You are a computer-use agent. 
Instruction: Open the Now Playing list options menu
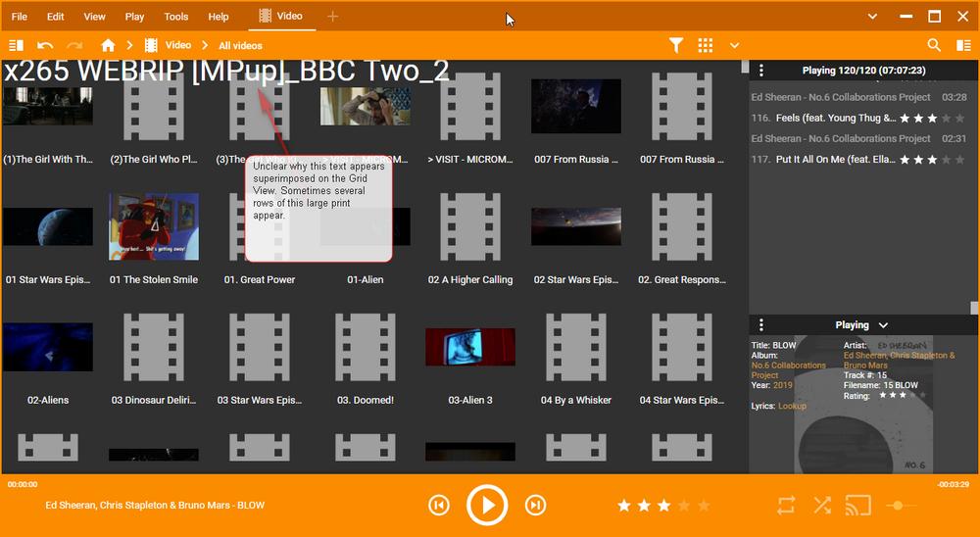point(760,71)
